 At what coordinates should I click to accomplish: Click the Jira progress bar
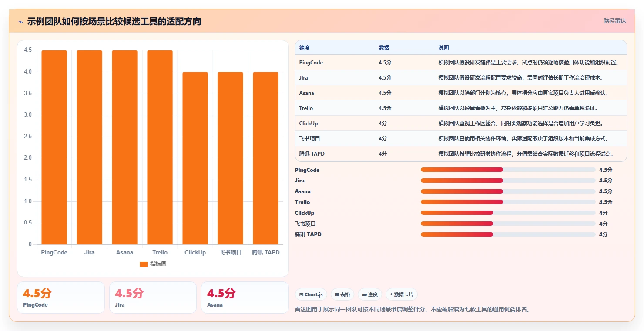[x=508, y=180]
